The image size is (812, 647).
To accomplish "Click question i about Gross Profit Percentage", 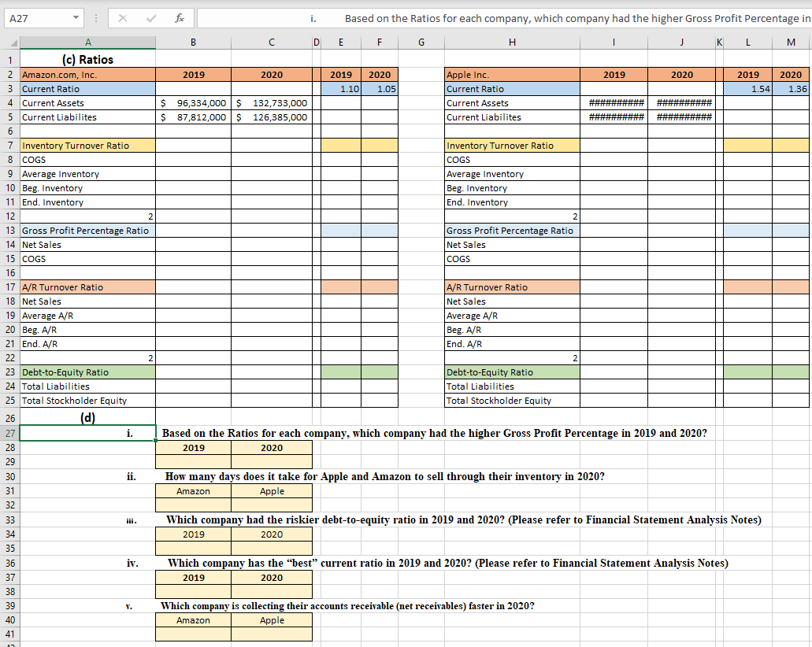I will click(x=435, y=433).
